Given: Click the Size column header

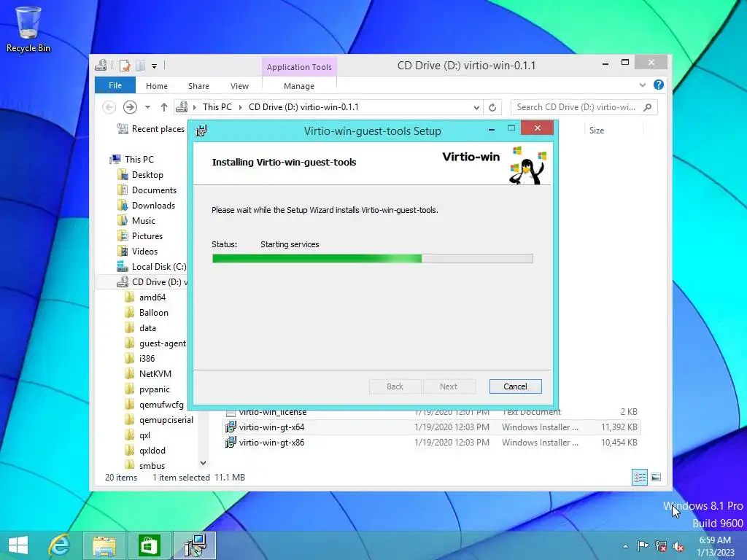Looking at the screenshot, I should [x=597, y=130].
